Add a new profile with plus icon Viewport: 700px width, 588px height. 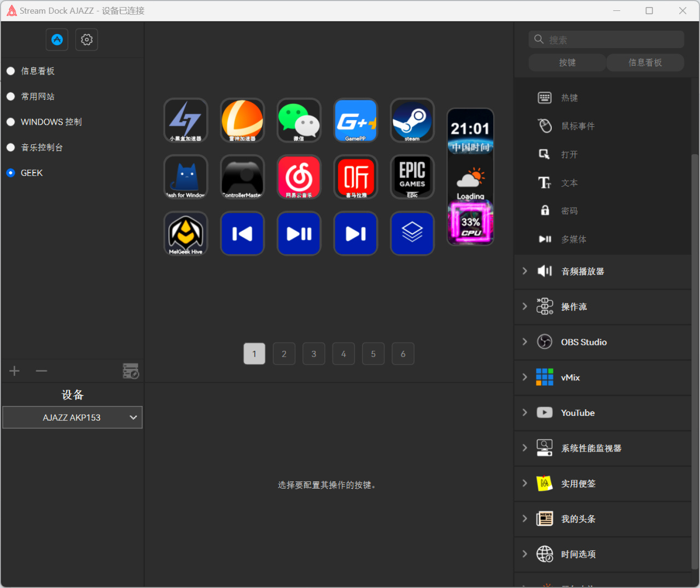tap(15, 372)
